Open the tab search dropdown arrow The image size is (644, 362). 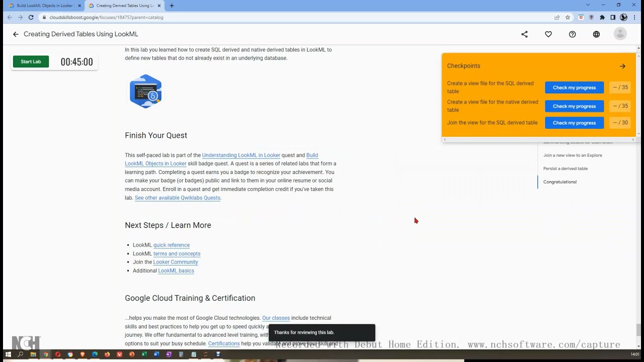[588, 5]
